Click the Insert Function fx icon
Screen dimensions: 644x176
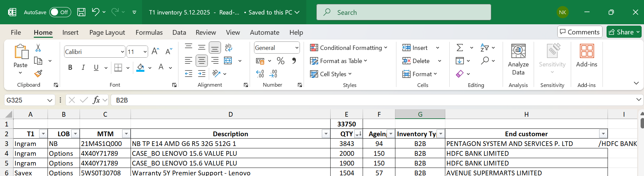point(96,100)
